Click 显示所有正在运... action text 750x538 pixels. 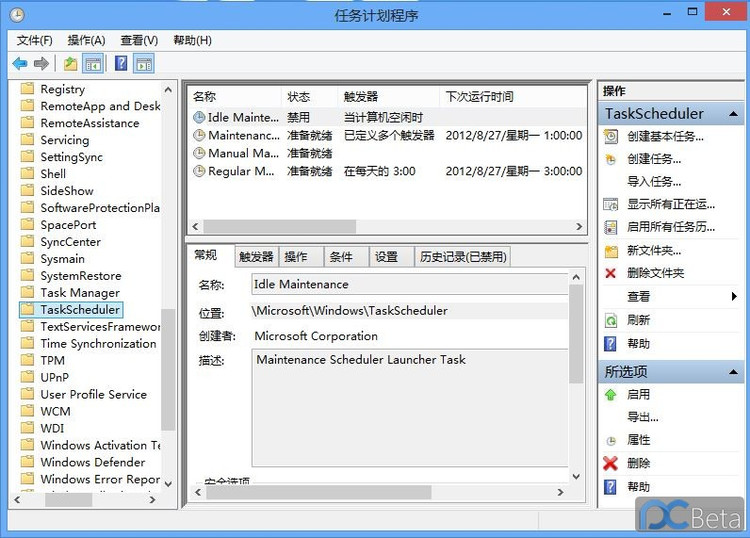pyautogui.click(x=671, y=204)
